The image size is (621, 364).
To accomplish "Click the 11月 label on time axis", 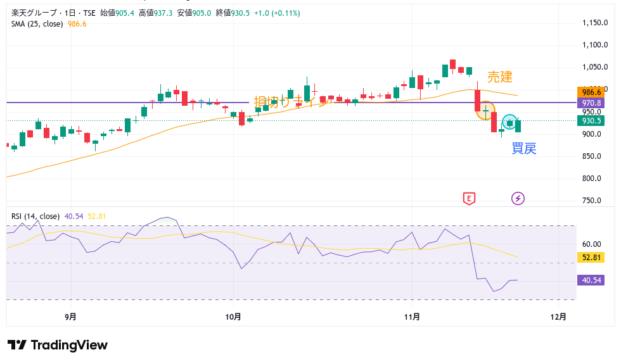I will click(412, 316).
